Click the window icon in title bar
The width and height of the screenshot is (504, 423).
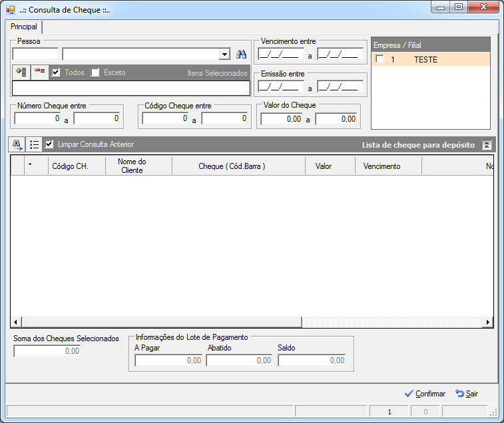coord(11,10)
